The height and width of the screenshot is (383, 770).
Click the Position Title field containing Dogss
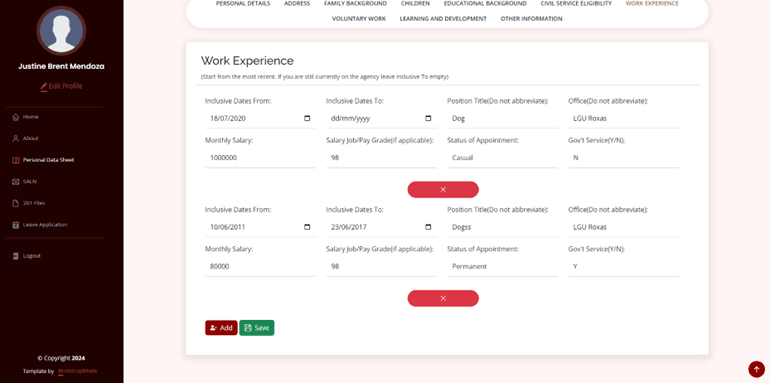click(502, 227)
